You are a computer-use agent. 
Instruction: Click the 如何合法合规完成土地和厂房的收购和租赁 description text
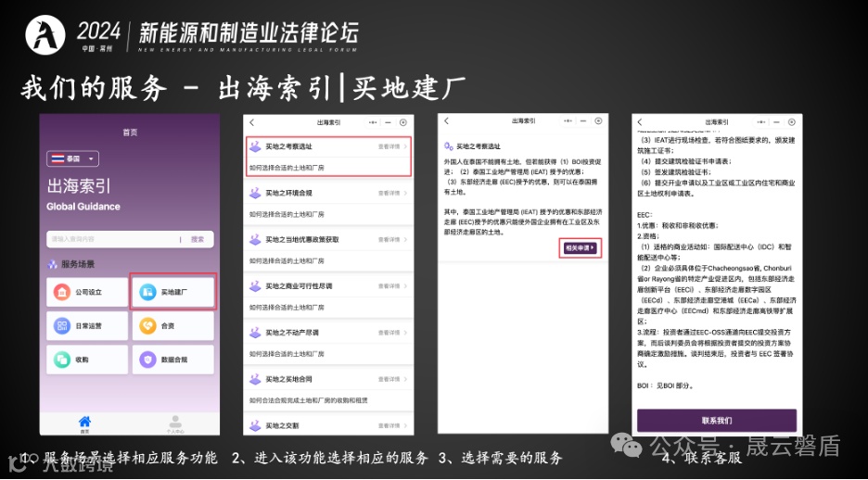(308, 399)
